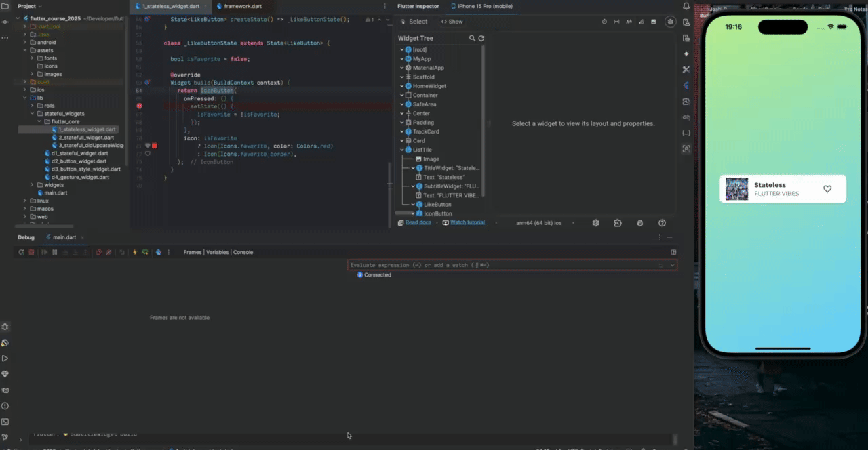Expand the widgets folder in Project tree
Viewport: 868px width, 450px height.
pos(31,185)
